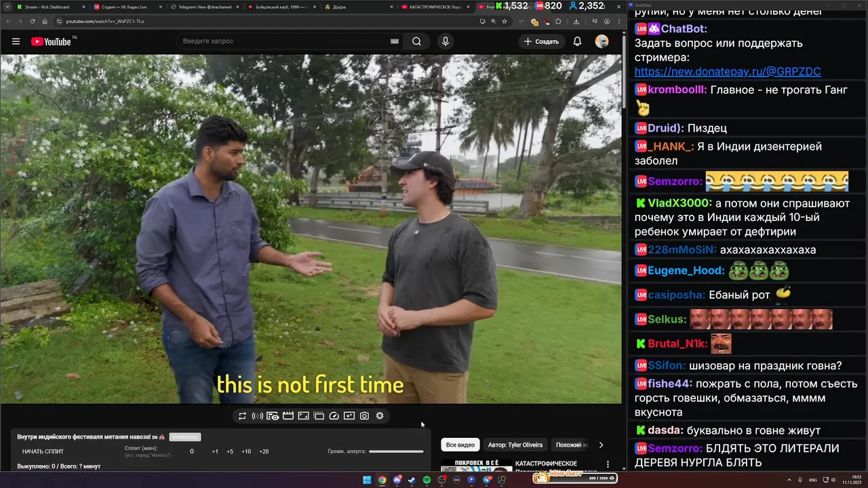Switch to КАТАСТРОФИЧЕСКОЕ browser tab
This screenshot has height=488, width=868.
pos(435,7)
